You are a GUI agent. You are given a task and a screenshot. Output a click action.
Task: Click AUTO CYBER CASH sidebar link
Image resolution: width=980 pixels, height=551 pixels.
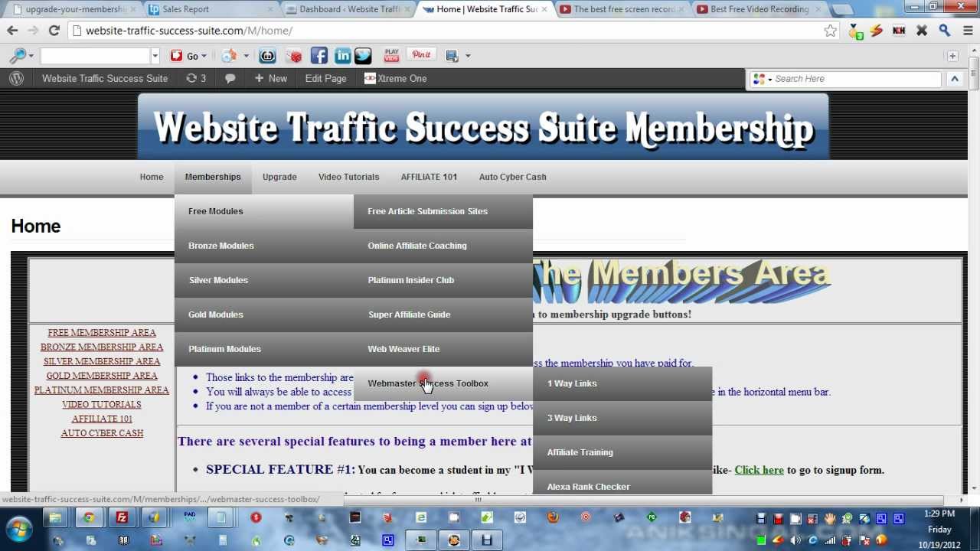pos(102,433)
